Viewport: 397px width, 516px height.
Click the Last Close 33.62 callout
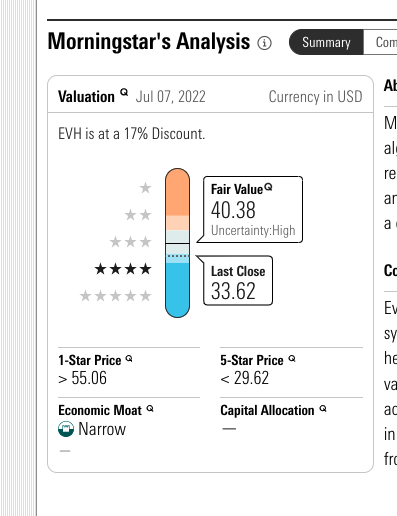click(238, 280)
